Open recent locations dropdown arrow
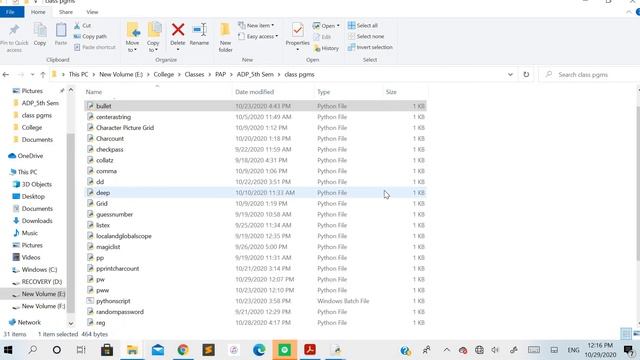The height and width of the screenshot is (360, 640). [32, 75]
